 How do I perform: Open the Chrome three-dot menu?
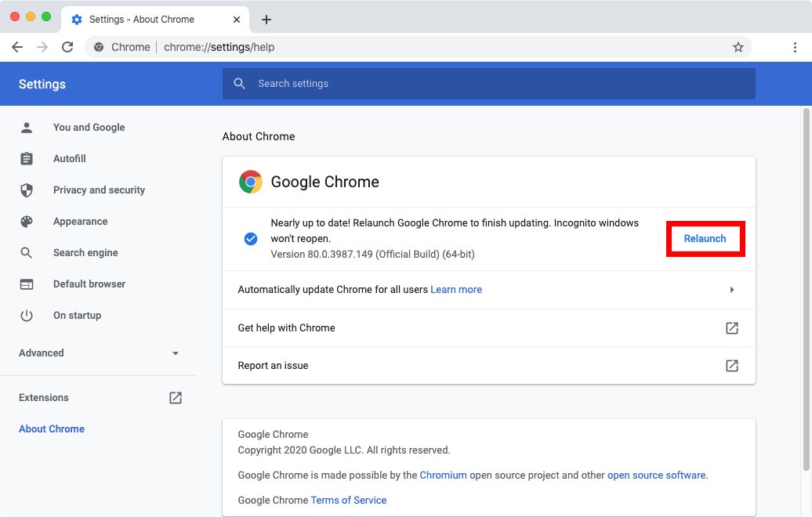[795, 47]
